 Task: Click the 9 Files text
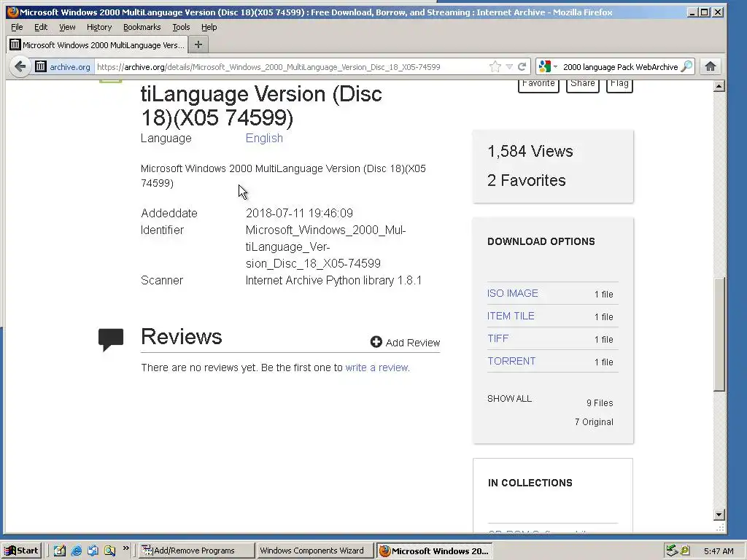tap(600, 402)
